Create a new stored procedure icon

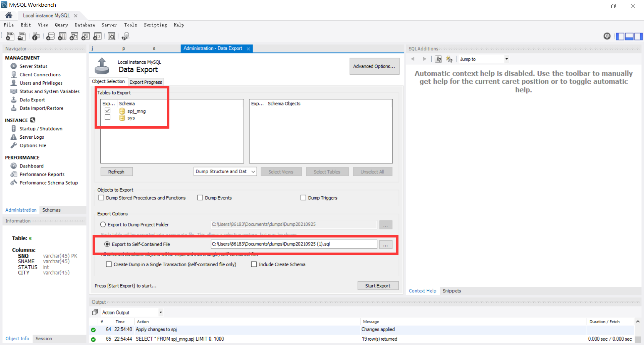pos(86,36)
